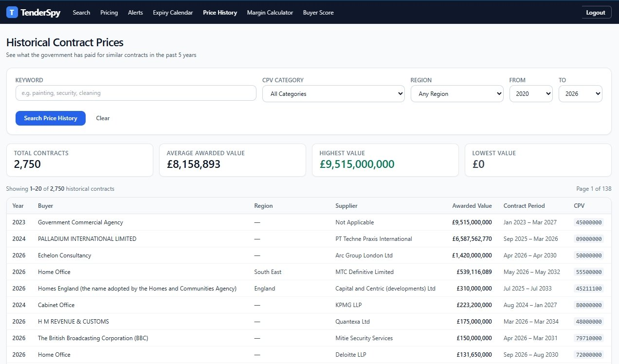This screenshot has width=619, height=364.
Task: Click supplier Deloitte LLP
Action: pyautogui.click(x=350, y=355)
